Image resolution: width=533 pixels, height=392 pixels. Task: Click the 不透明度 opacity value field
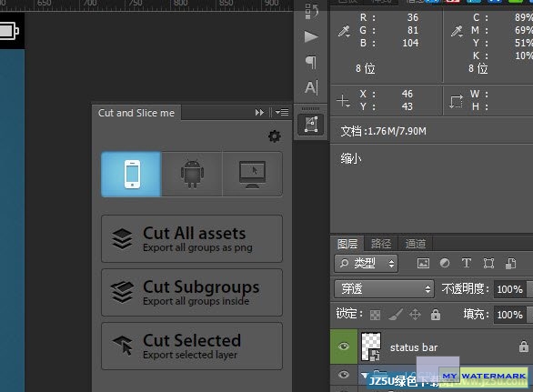(510, 289)
